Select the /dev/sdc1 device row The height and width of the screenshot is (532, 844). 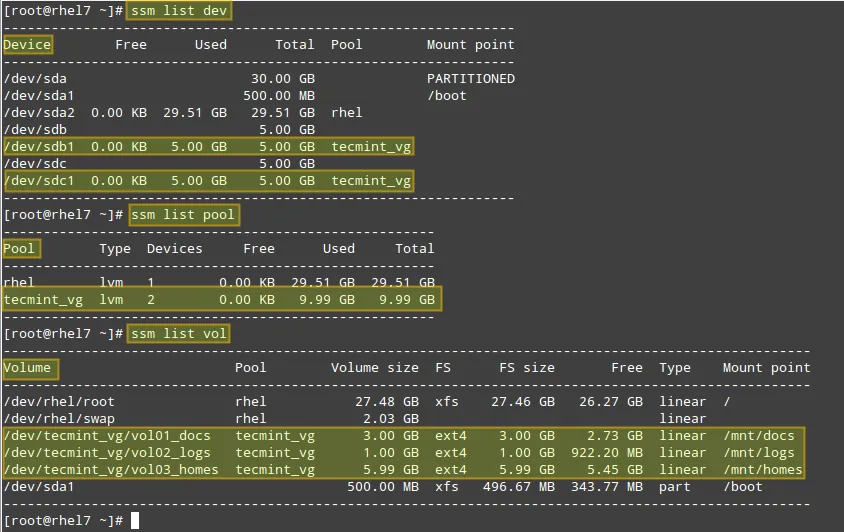click(x=207, y=181)
